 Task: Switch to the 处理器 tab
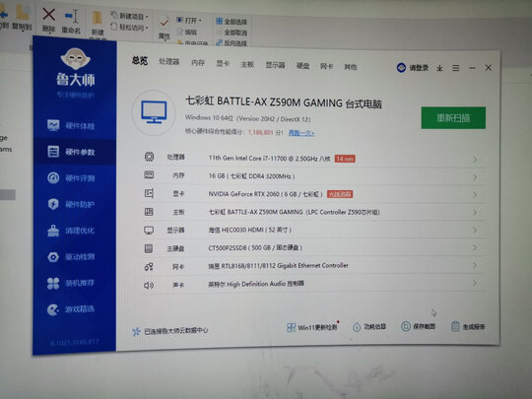[x=169, y=62]
